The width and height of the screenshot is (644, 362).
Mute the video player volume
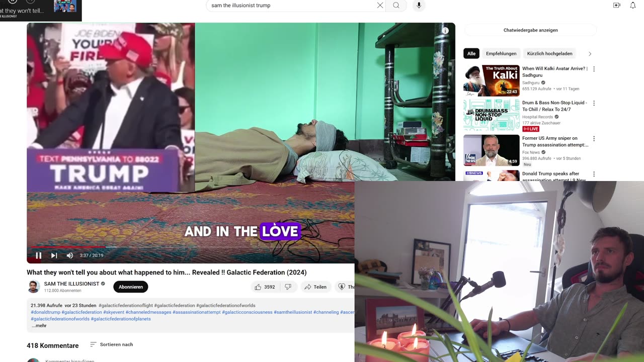point(70,255)
